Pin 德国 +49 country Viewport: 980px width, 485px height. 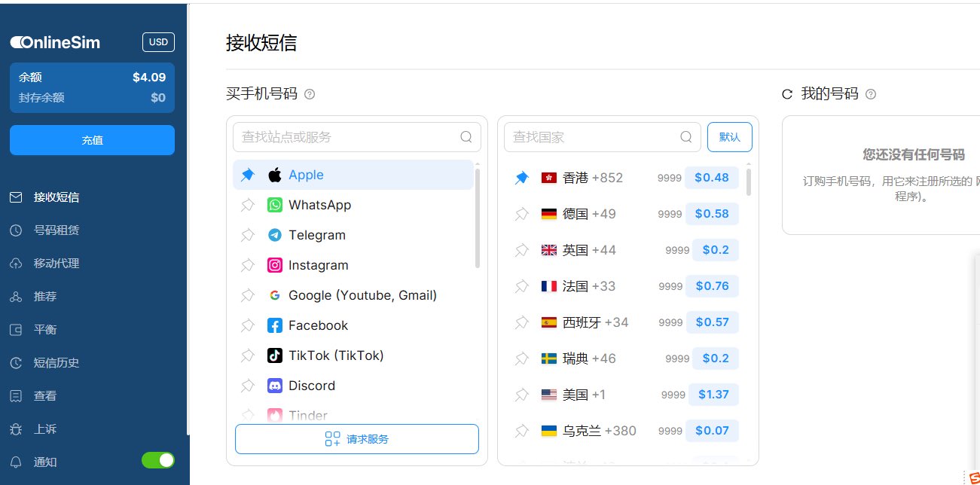tap(521, 214)
